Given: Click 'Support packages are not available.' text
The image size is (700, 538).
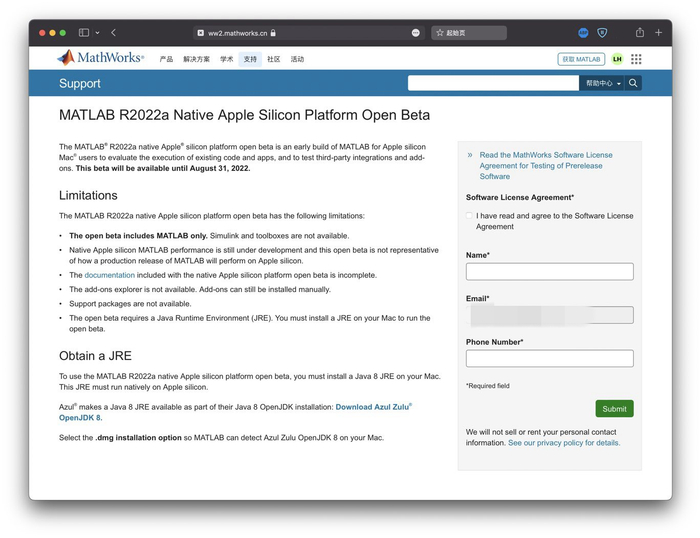Looking at the screenshot, I should point(130,304).
